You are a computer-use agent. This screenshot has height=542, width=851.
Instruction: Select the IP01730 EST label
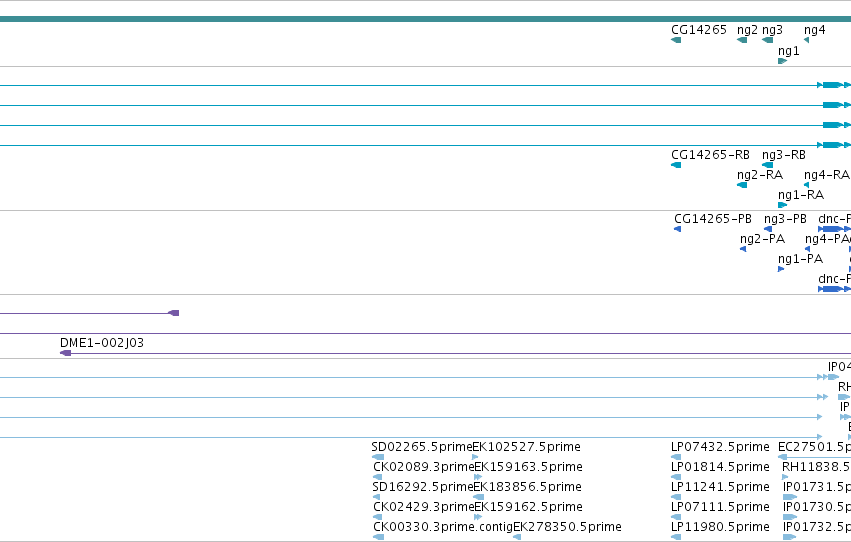[817, 507]
